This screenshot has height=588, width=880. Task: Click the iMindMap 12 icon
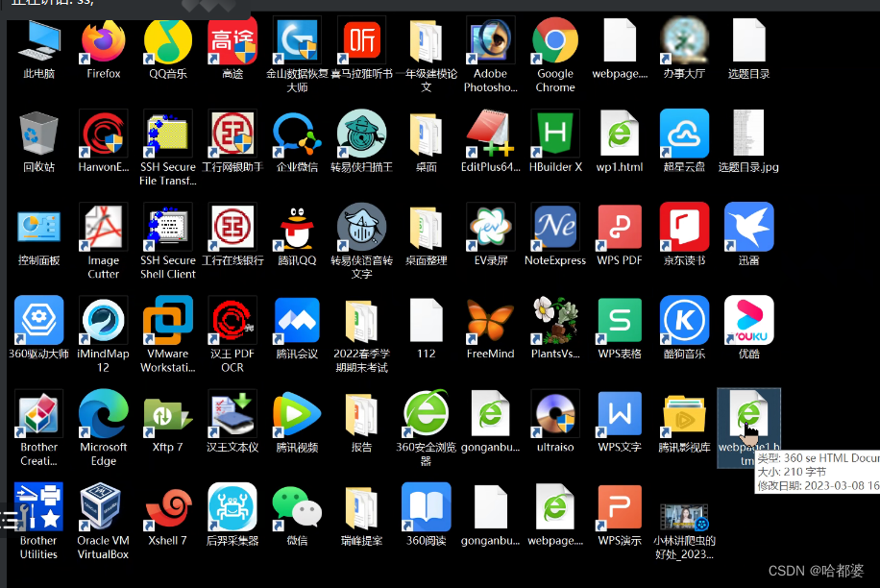(103, 320)
